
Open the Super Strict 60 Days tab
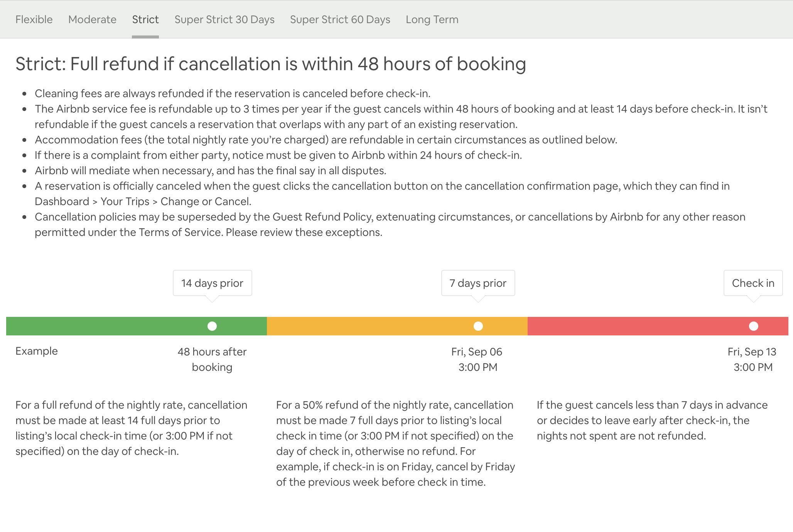pos(340,19)
